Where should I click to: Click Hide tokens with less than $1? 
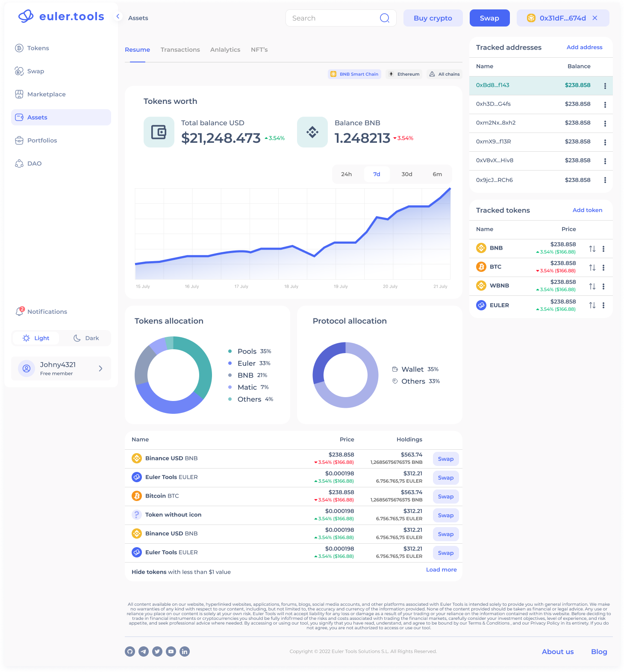pyautogui.click(x=181, y=572)
